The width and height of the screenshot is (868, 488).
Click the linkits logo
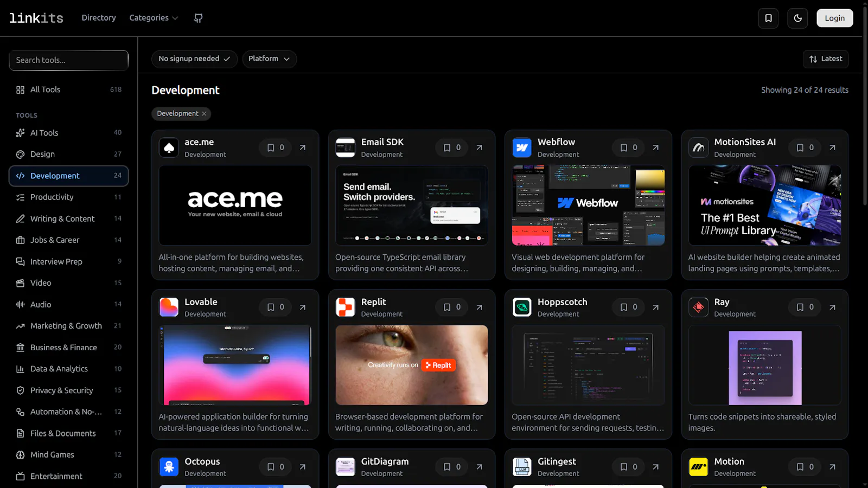[36, 18]
